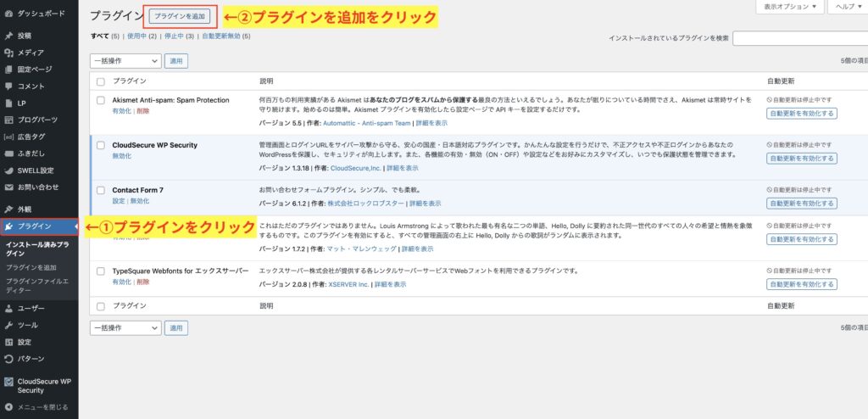Click the installed plugins search field

point(799,38)
